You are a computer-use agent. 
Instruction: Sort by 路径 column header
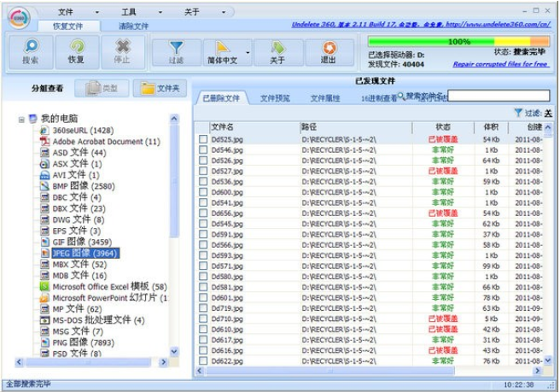356,127
